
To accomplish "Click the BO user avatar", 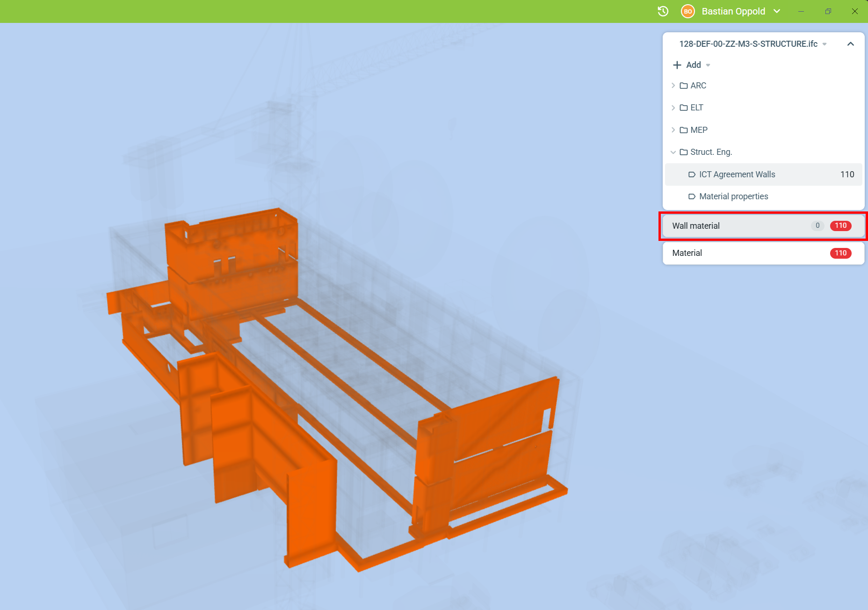I will (x=687, y=11).
